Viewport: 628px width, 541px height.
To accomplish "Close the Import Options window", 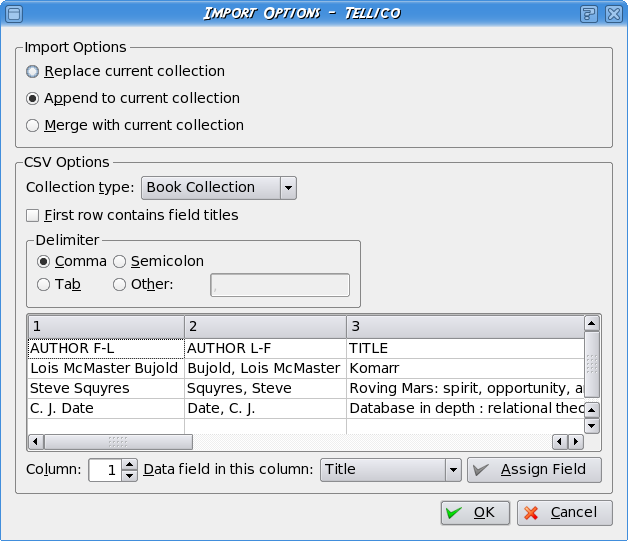I will click(614, 14).
